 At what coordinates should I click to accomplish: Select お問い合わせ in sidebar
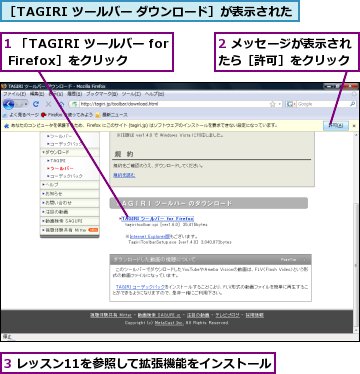pyautogui.click(x=70, y=203)
